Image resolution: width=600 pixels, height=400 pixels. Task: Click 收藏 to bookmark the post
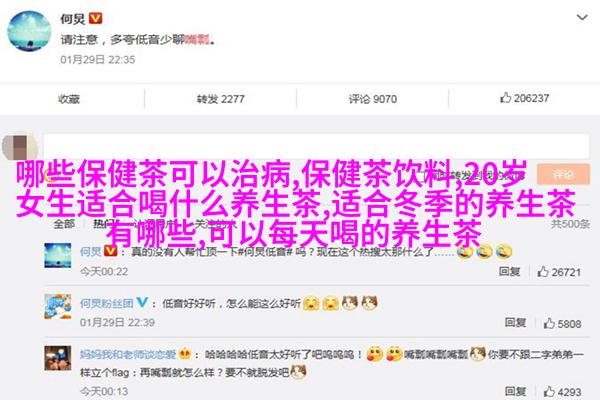click(69, 99)
